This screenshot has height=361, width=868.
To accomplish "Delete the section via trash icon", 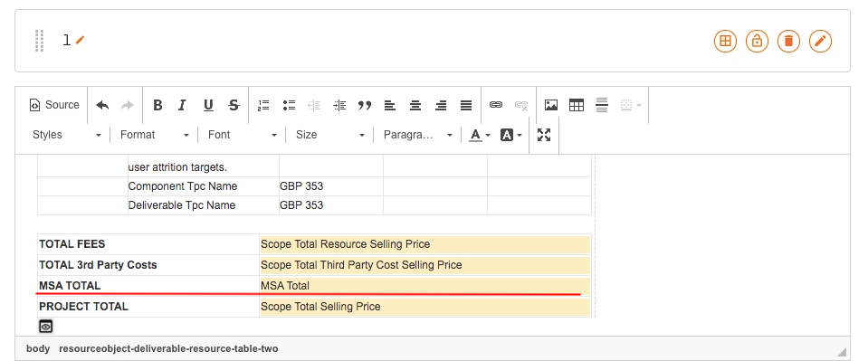I will [x=789, y=41].
